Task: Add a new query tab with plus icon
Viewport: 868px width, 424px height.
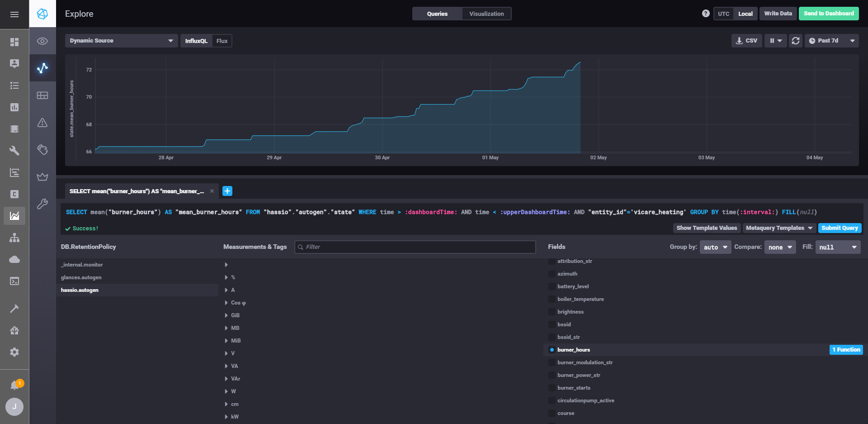Action: coord(227,191)
